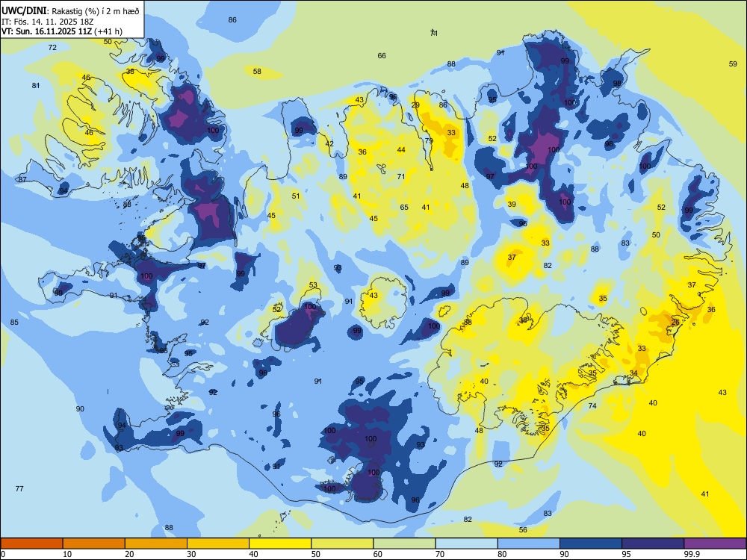
Task: Select the 40–50 bright yellow legend swatch
Action: pyautogui.click(x=280, y=544)
